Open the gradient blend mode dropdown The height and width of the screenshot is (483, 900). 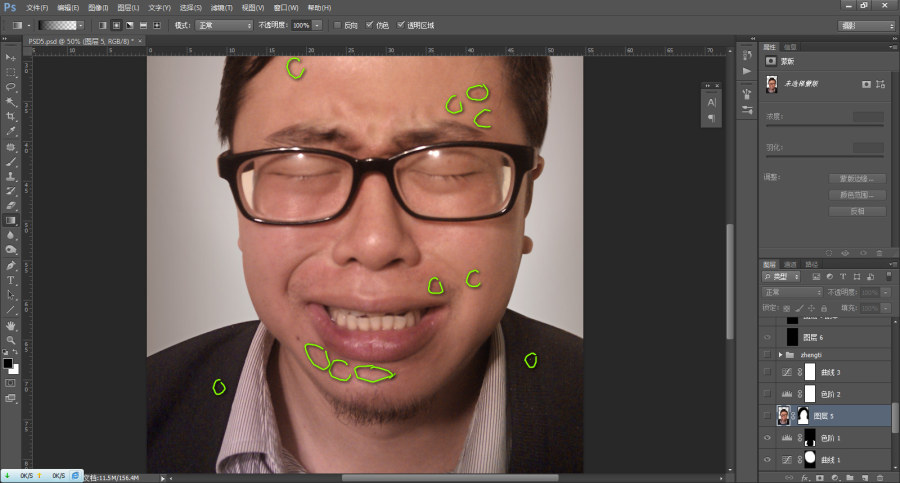click(x=224, y=25)
